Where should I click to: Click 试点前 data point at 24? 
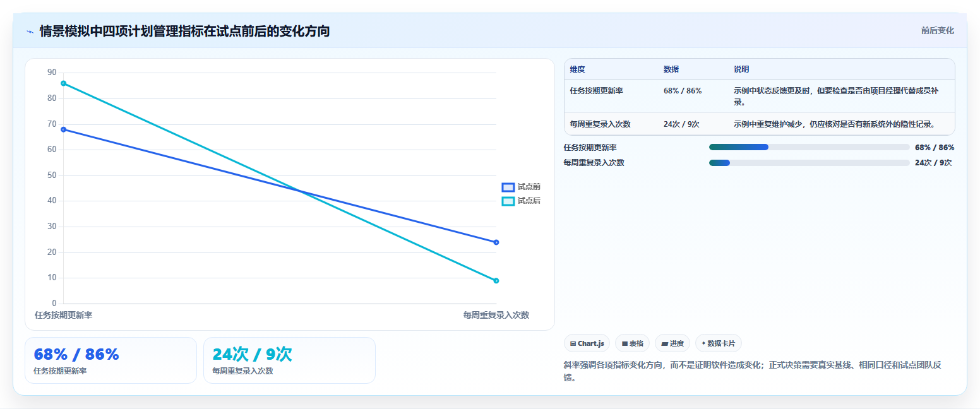(x=496, y=242)
